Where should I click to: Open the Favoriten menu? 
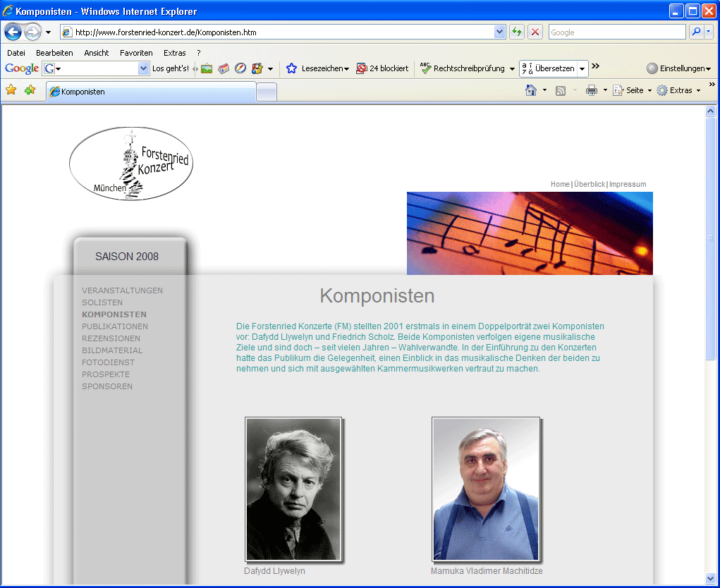point(136,53)
